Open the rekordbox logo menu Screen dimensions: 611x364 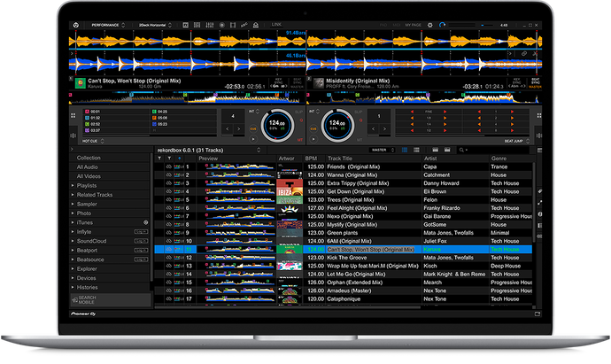(75, 25)
